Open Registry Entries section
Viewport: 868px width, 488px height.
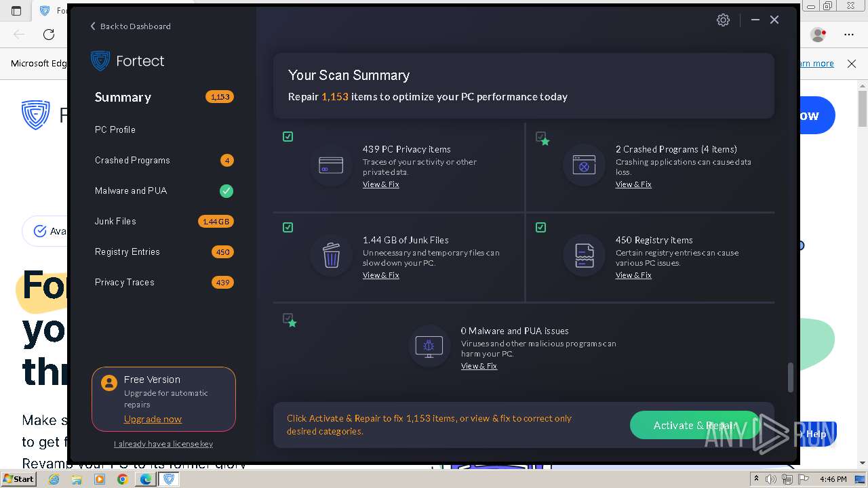coord(127,252)
